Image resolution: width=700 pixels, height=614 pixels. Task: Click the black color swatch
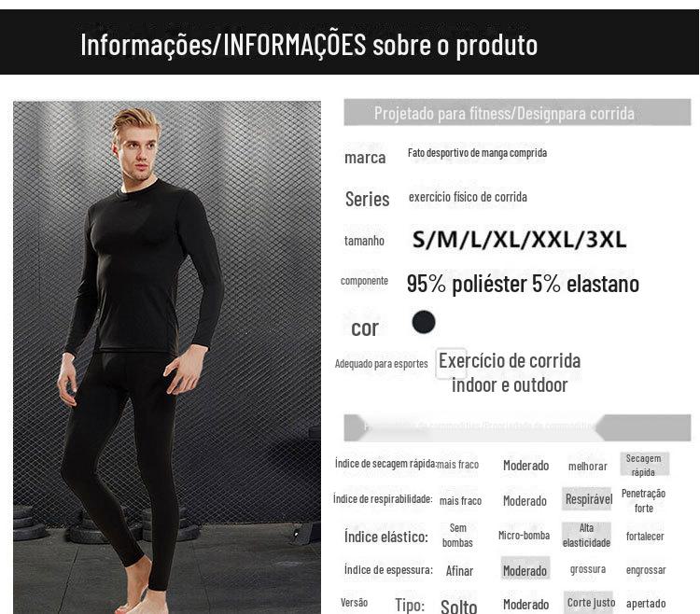(423, 322)
